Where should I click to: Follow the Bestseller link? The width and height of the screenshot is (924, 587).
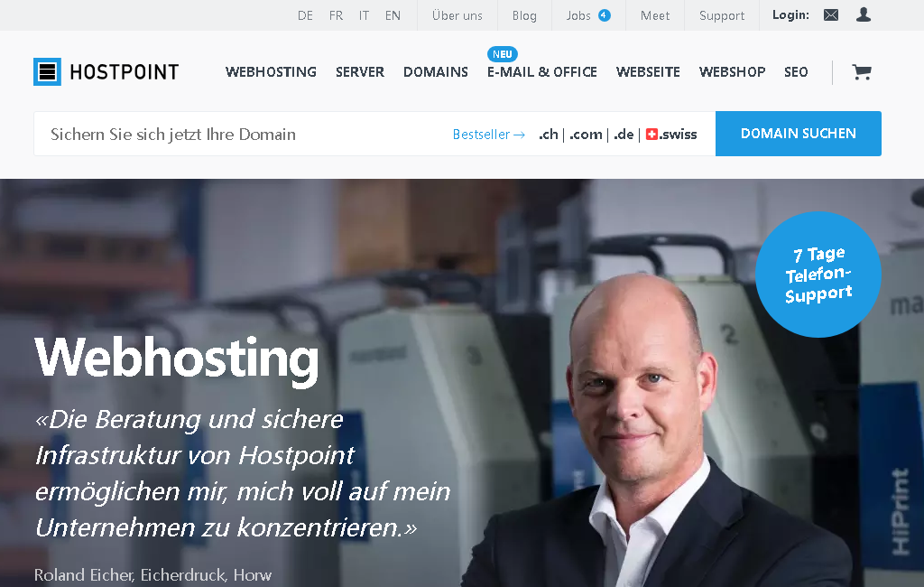coord(488,135)
